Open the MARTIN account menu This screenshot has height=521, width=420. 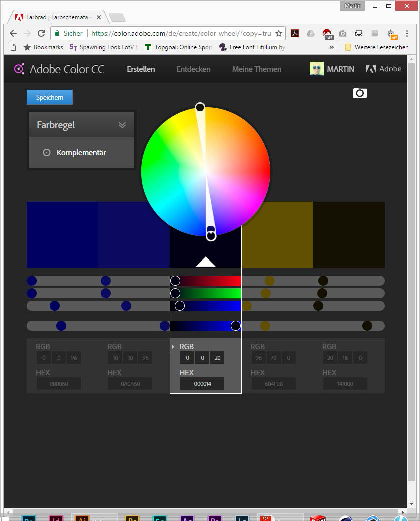tap(340, 69)
